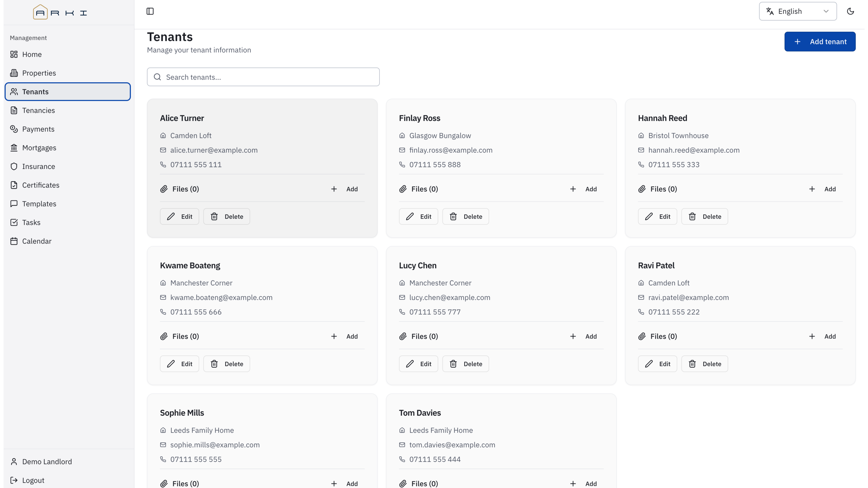Click the Add tenant button
The image size is (868, 488).
(x=820, y=41)
